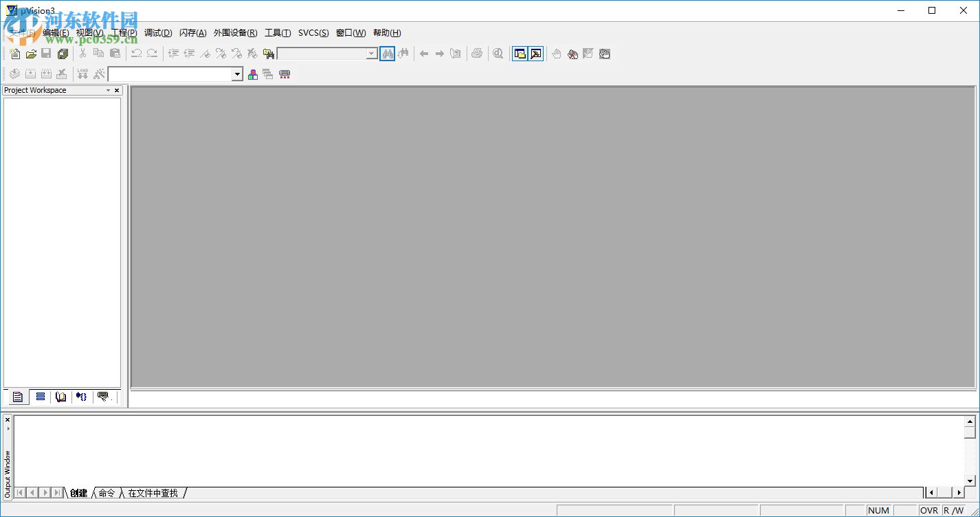Click the Indent selected text icon
Screen dimensions: 980x517
(x=173, y=54)
